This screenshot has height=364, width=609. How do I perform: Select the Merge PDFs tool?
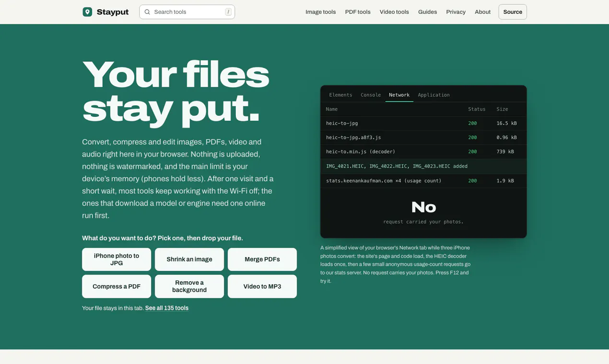tap(262, 260)
